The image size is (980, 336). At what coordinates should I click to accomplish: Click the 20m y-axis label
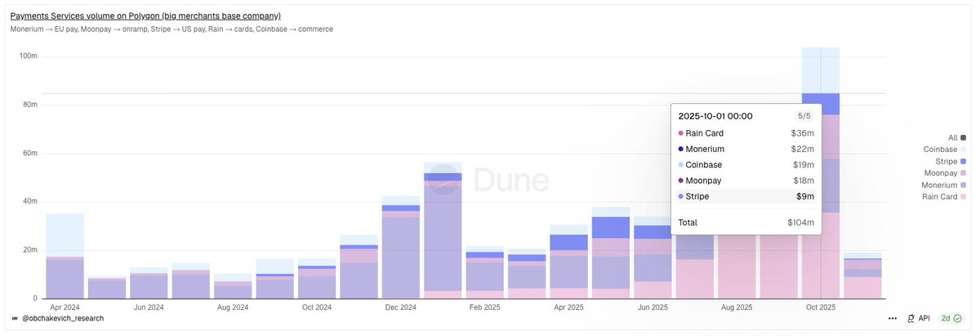point(29,249)
